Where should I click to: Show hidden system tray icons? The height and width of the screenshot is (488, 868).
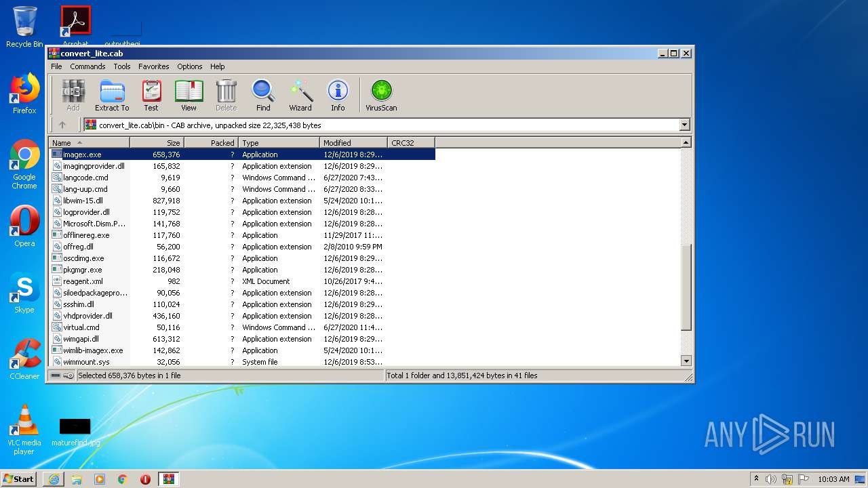pyautogui.click(x=756, y=479)
